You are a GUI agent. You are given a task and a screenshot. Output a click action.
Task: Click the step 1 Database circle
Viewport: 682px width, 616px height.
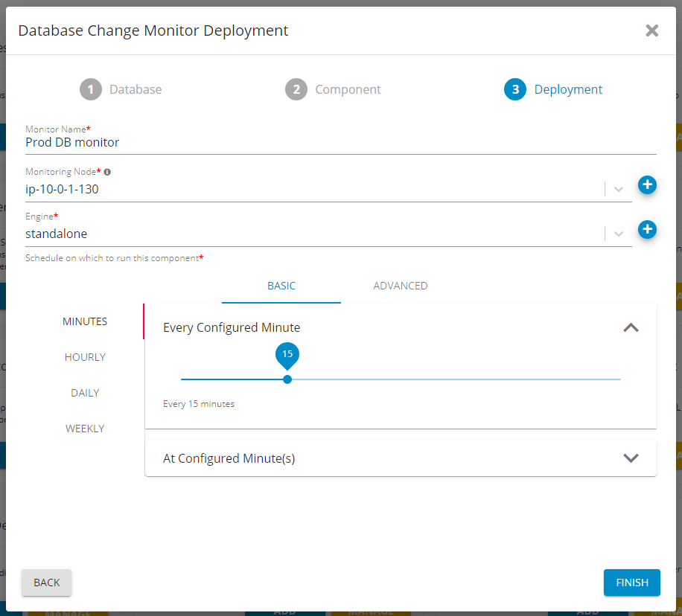pos(90,89)
